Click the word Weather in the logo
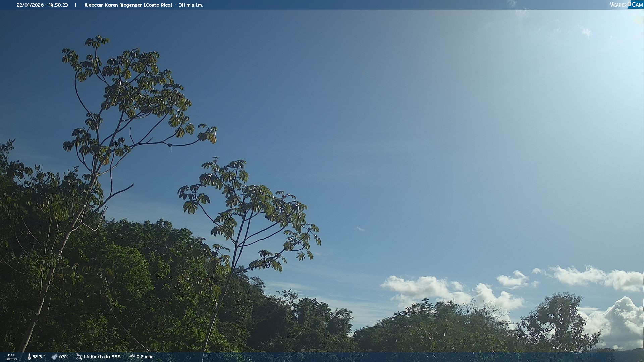Screen dimensions: 644x362 (618, 5)
